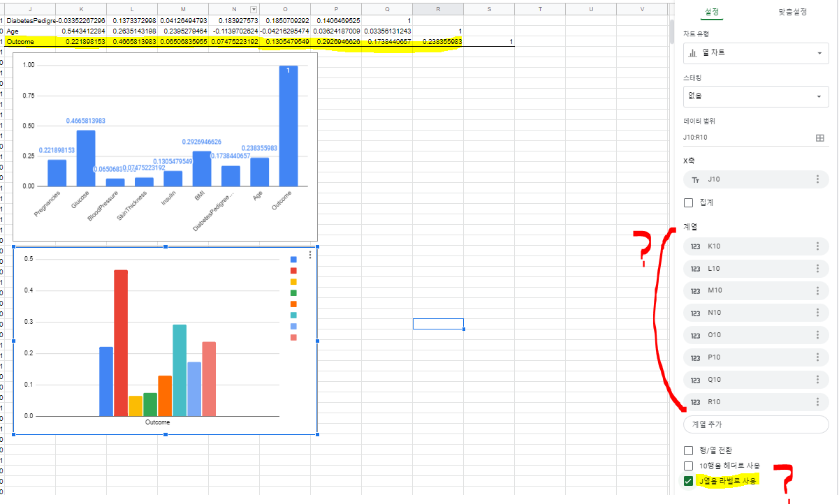The image size is (839, 504).
Task: Select the R10 series chip
Action: point(756,402)
